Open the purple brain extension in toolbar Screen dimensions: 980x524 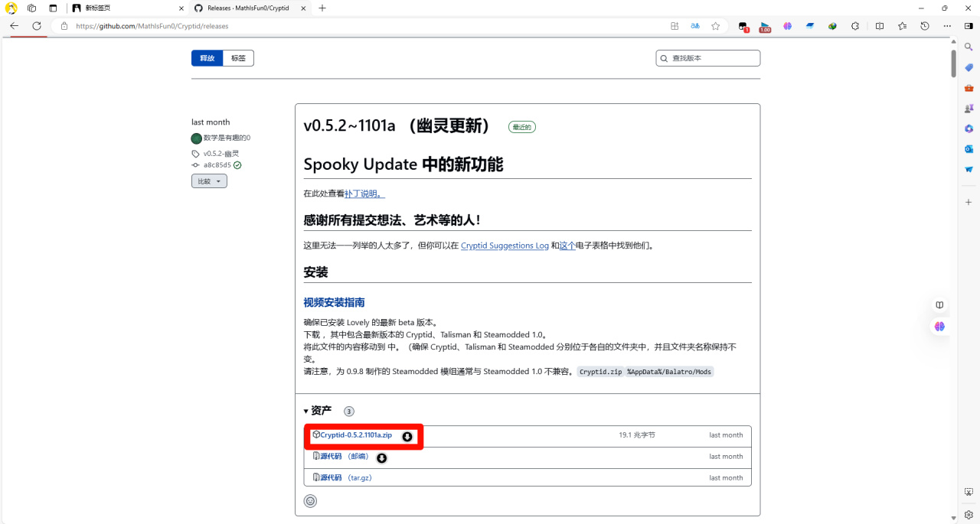point(787,25)
